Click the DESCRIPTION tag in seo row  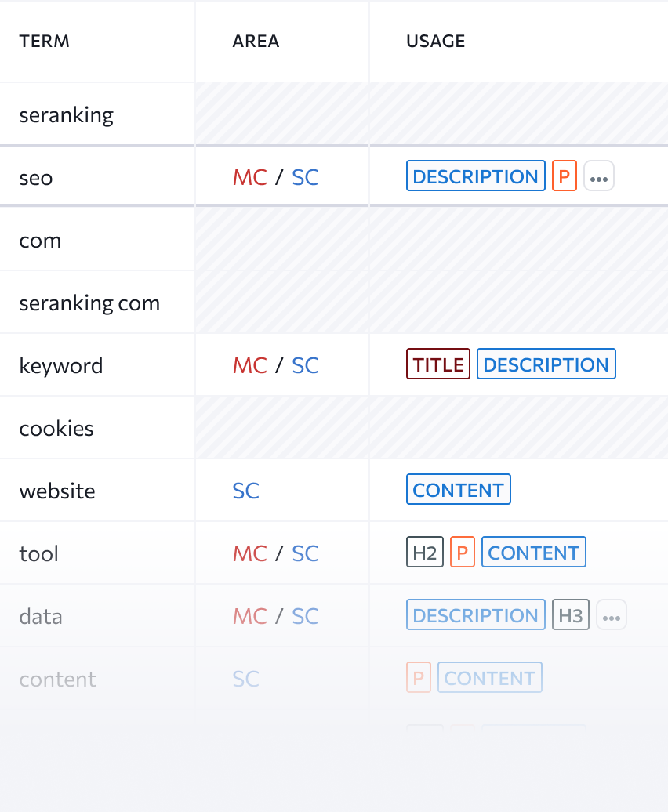coord(475,176)
